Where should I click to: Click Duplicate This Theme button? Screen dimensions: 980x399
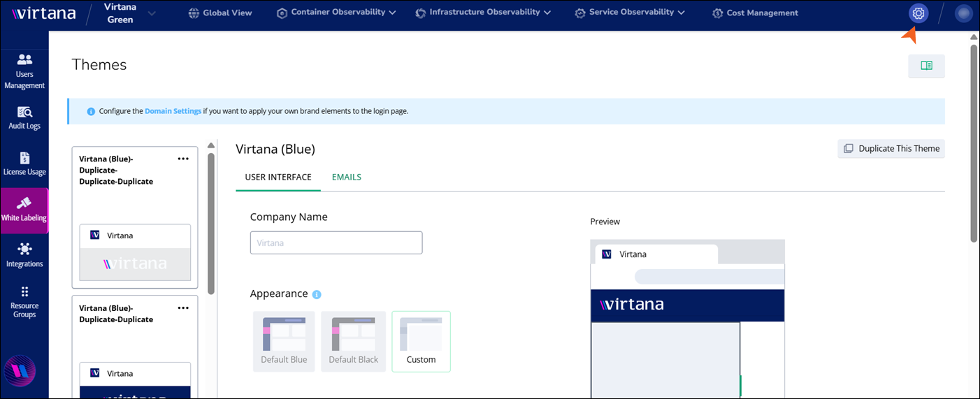click(x=891, y=148)
